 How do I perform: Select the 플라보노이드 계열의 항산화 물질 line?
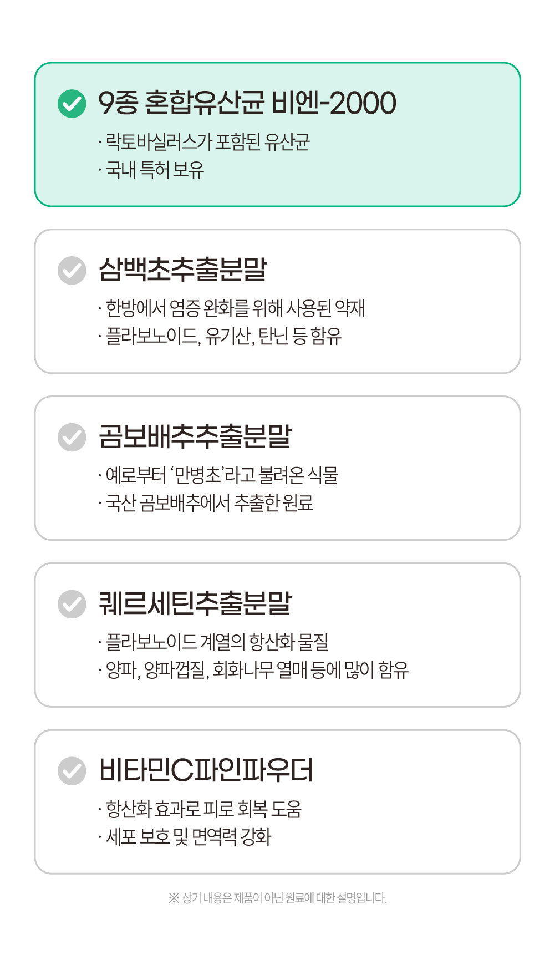(x=217, y=642)
